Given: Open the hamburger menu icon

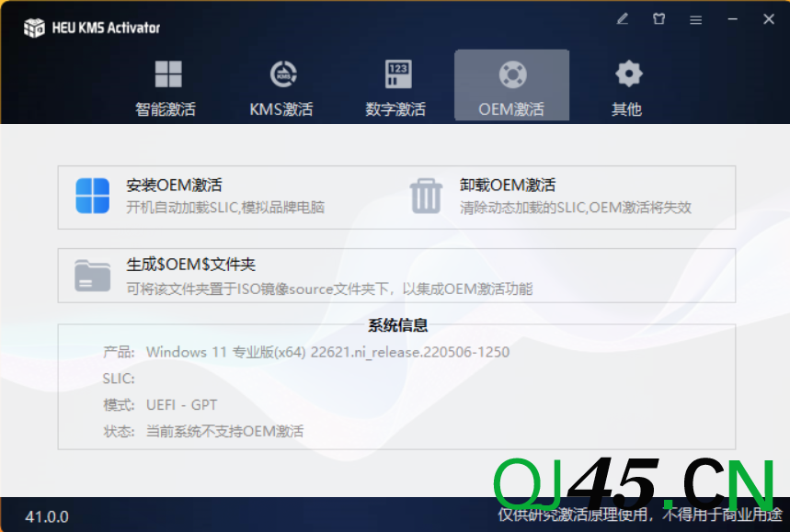Looking at the screenshot, I should (696, 19).
